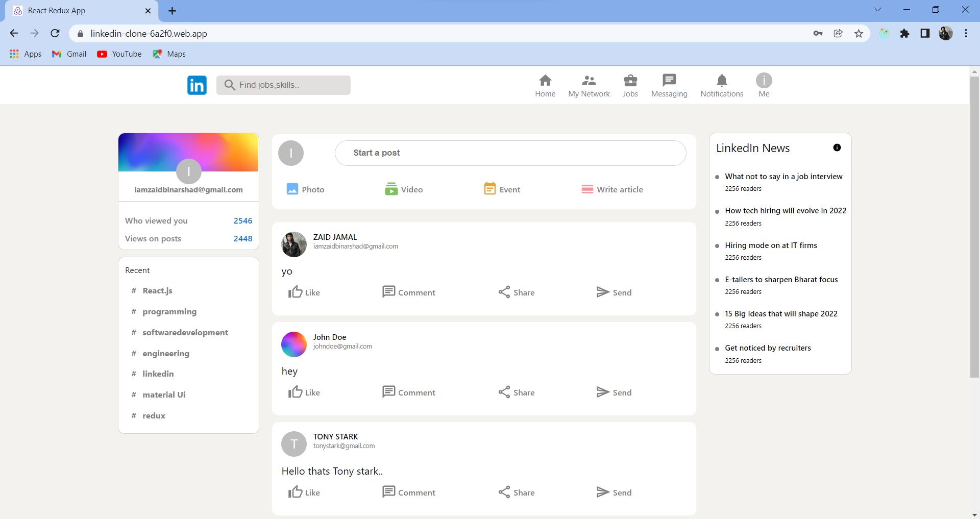The width and height of the screenshot is (980, 519).
Task: Click Who viewed you count 2546
Action: point(243,221)
